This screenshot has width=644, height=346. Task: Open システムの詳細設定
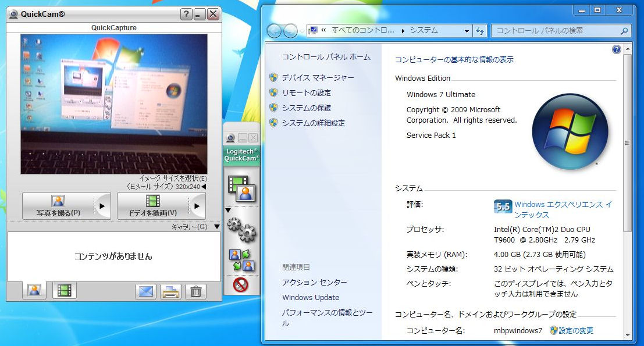314,123
